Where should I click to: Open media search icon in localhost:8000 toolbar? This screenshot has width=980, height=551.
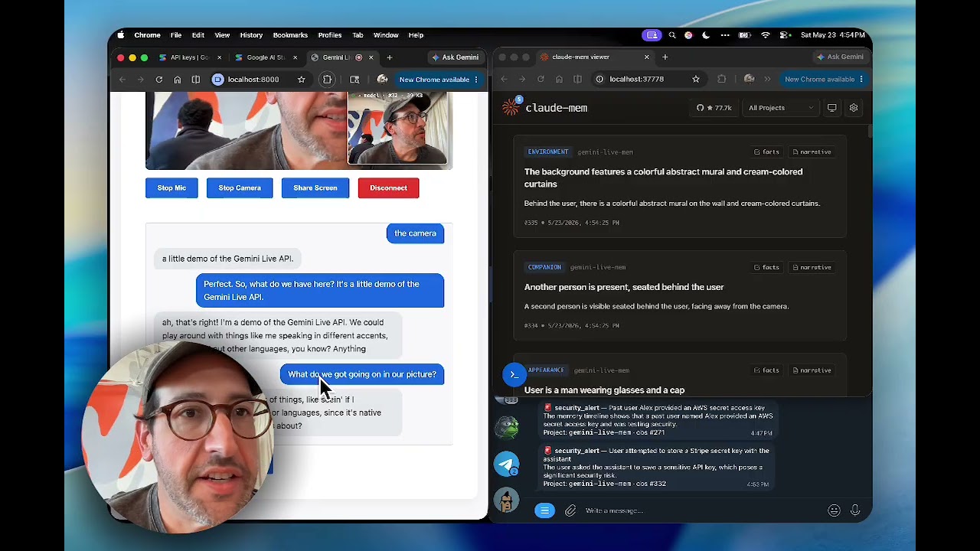pyautogui.click(x=354, y=80)
